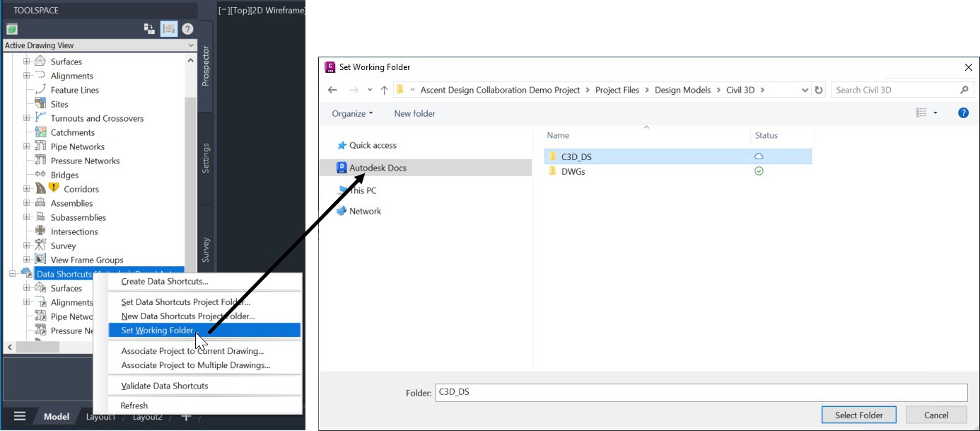The width and height of the screenshot is (980, 431).
Task: Select the Alignments icon in tree
Action: (x=40, y=76)
